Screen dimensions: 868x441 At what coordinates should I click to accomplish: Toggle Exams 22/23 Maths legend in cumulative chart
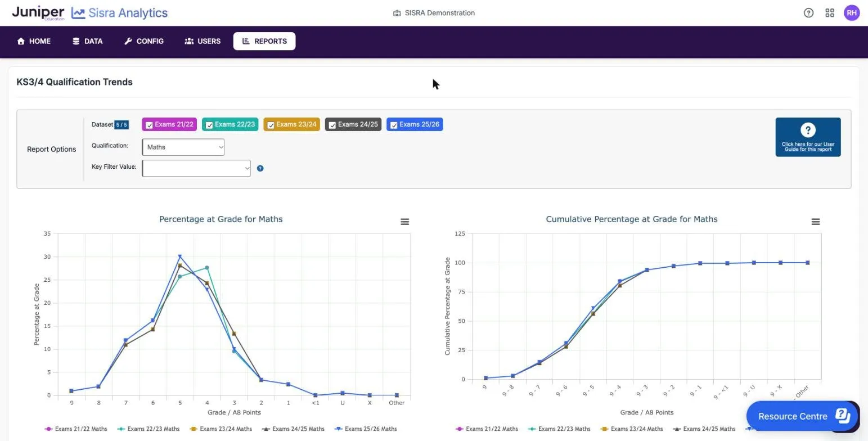(x=559, y=429)
